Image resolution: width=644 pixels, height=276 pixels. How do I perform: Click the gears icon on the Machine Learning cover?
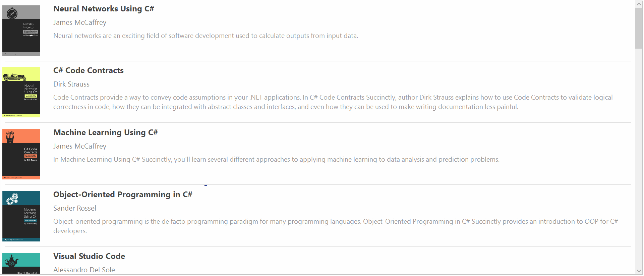[x=13, y=199]
